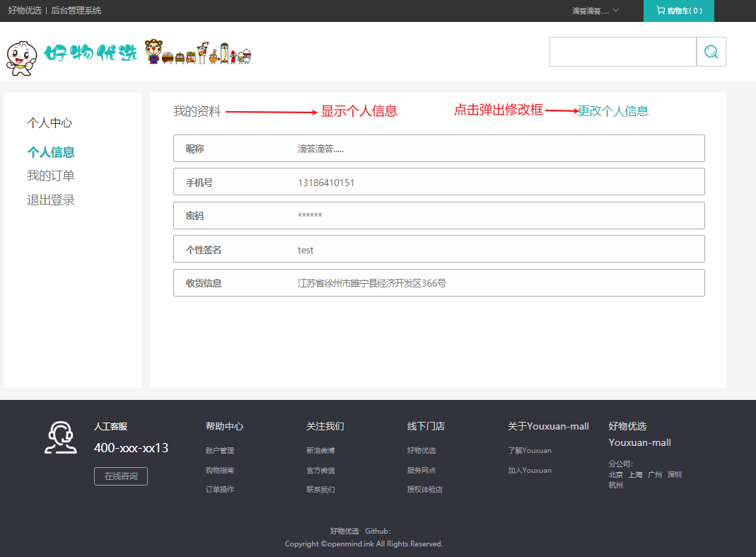
Task: Click 杭州 branch office
Action: coord(616,485)
